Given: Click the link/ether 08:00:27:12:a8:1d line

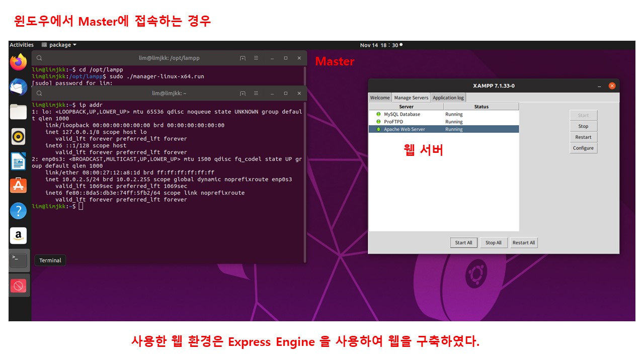Looking at the screenshot, I should point(130,172).
